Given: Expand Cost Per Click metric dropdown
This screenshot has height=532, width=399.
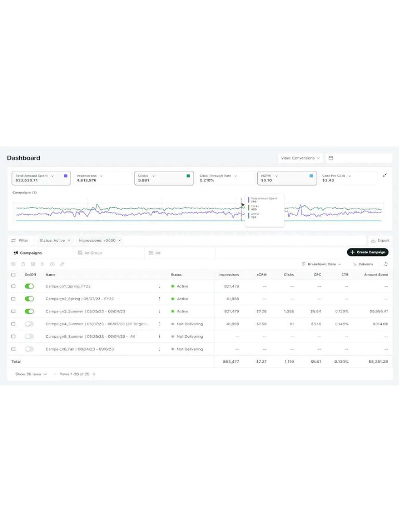Looking at the screenshot, I should coord(350,176).
